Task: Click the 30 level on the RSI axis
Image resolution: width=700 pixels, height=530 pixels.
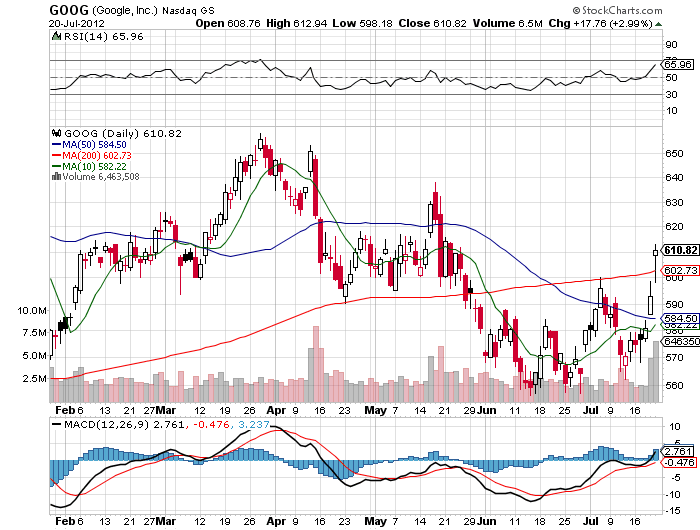Action: click(x=671, y=94)
